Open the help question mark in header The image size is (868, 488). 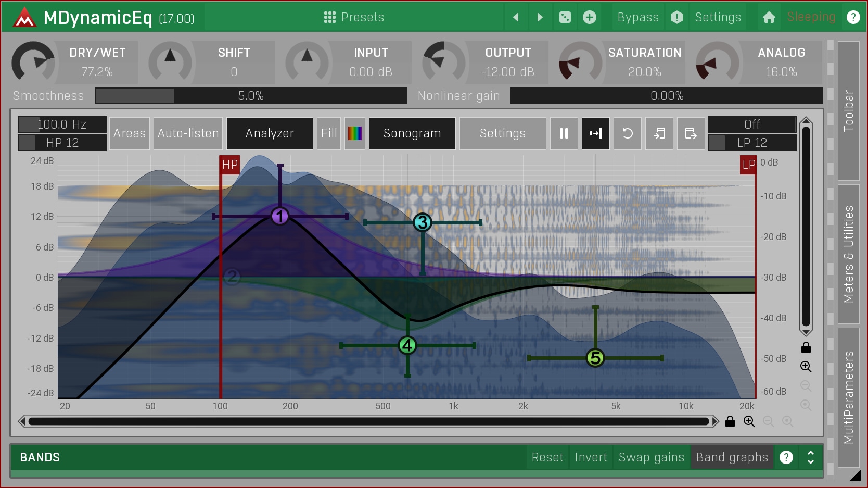click(x=853, y=17)
